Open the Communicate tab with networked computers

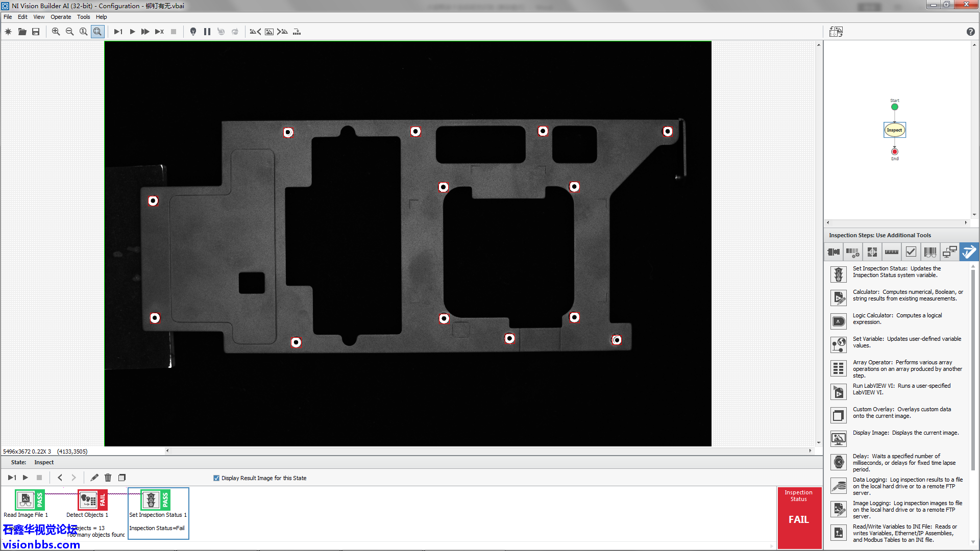949,252
